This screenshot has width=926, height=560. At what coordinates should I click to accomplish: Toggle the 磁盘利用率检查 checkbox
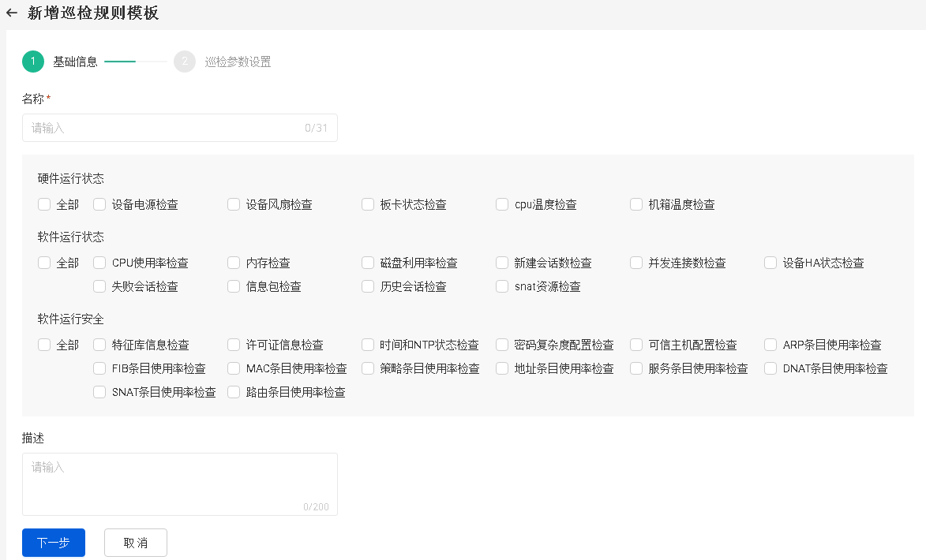pyautogui.click(x=368, y=263)
